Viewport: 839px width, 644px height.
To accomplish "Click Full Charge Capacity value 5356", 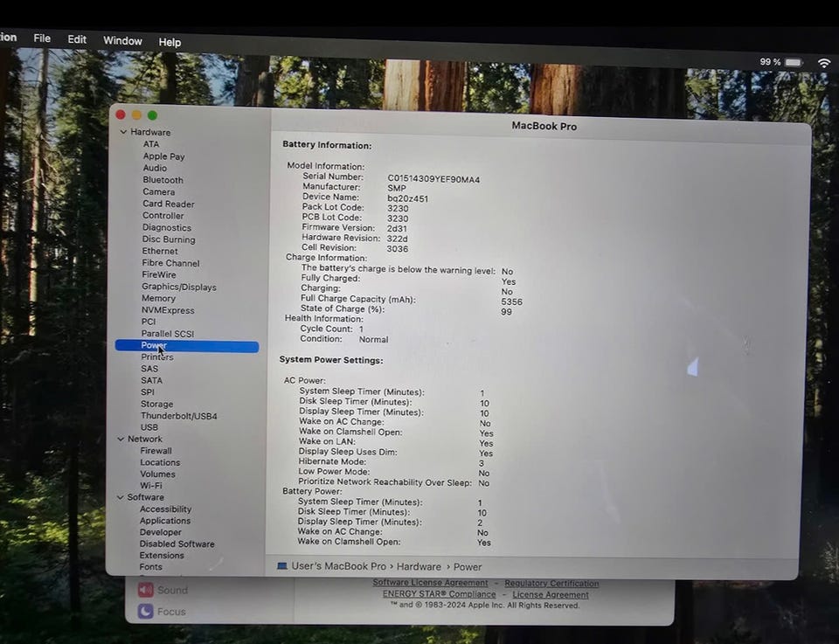I will point(511,301).
